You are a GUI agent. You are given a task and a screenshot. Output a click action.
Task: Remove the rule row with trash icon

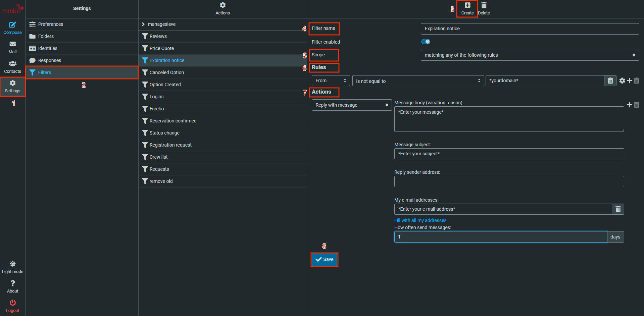636,81
